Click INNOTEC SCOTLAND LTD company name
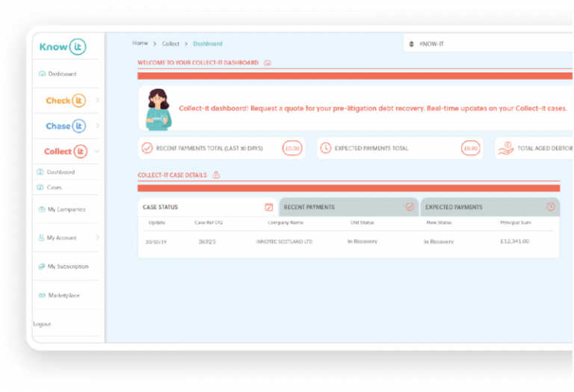 click(285, 242)
